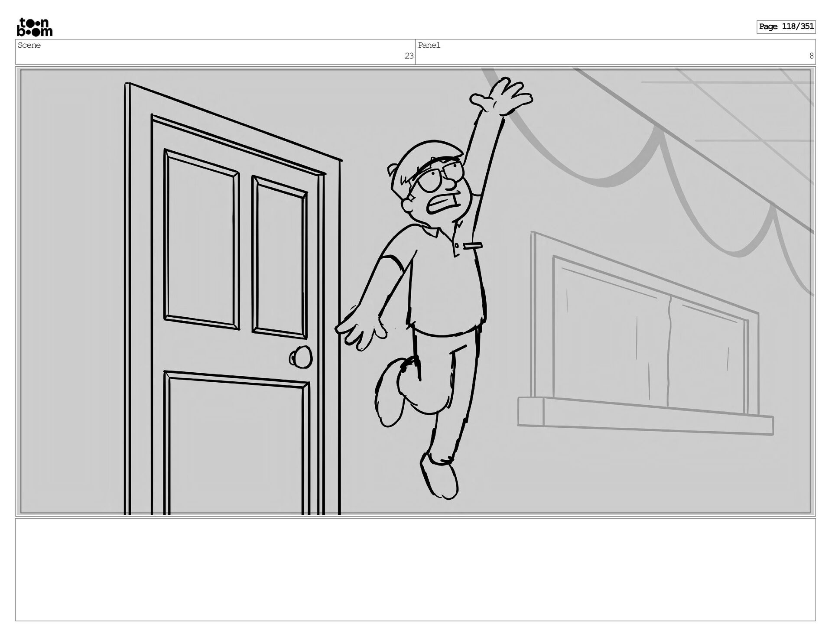Click the Toon Boom logo

35,27
